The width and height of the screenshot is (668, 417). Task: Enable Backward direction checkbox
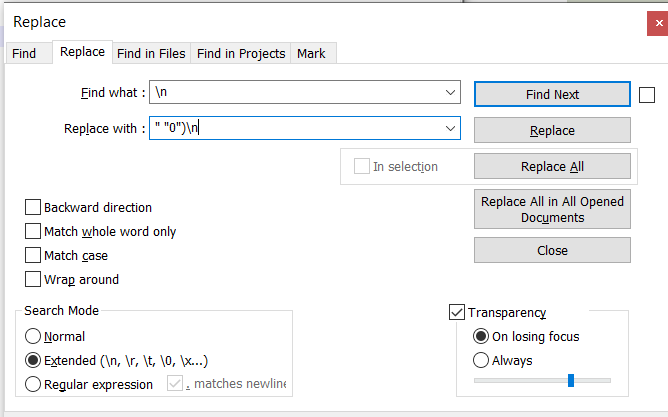pos(33,207)
